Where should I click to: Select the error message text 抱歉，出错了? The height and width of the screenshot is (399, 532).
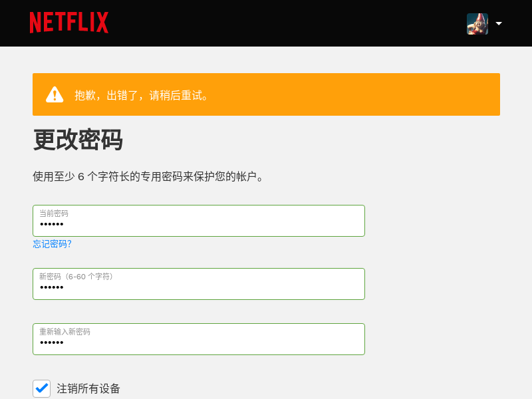coord(106,95)
